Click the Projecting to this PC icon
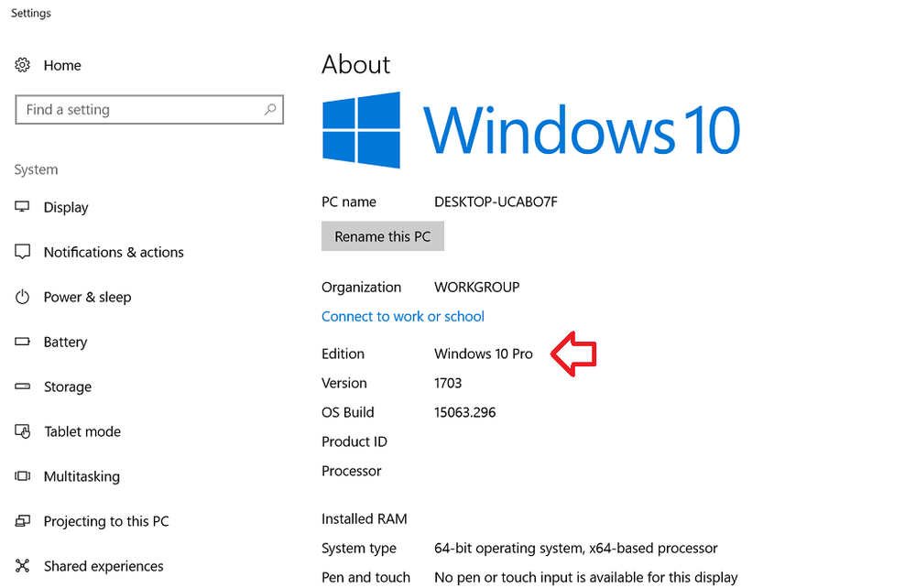Viewport: 916px width, 588px height. pos(22,521)
